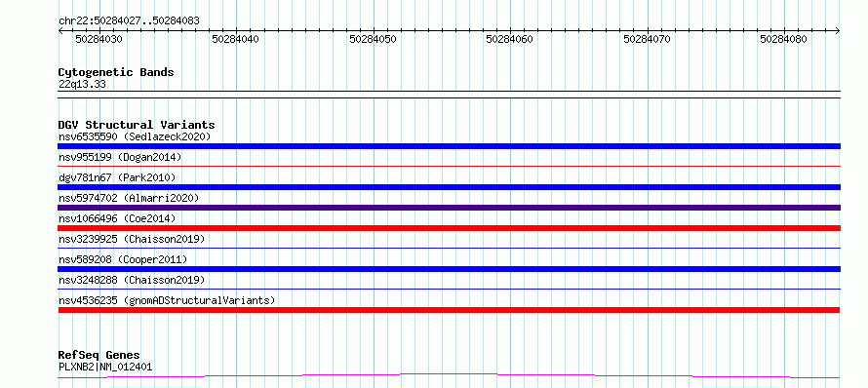Click ruler position 50284050

tap(374, 39)
